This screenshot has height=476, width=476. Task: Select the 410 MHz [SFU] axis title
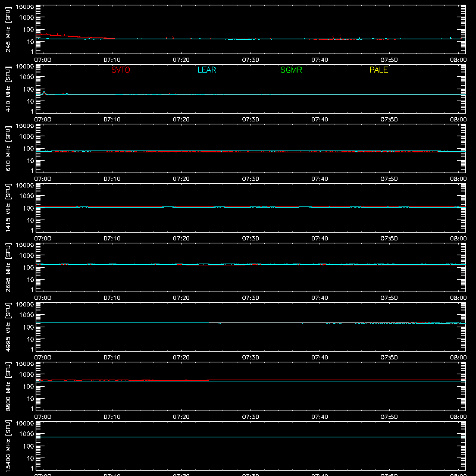8,89
